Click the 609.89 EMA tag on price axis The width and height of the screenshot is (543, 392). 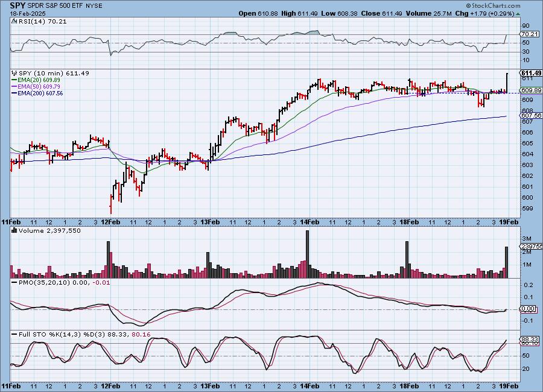click(x=531, y=90)
